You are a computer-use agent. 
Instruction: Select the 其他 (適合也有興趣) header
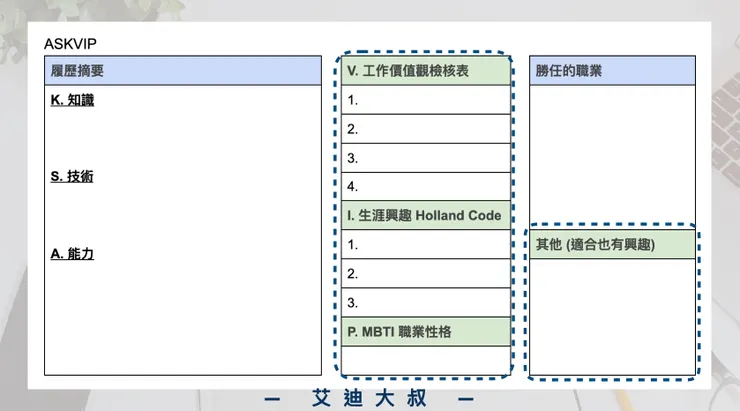click(612, 244)
